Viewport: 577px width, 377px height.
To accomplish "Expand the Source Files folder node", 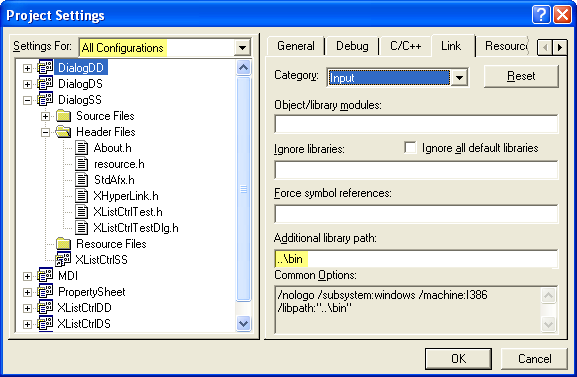I will click(x=45, y=116).
